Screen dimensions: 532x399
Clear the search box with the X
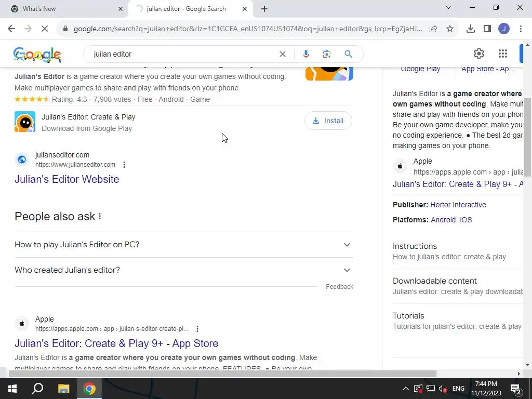tap(282, 54)
